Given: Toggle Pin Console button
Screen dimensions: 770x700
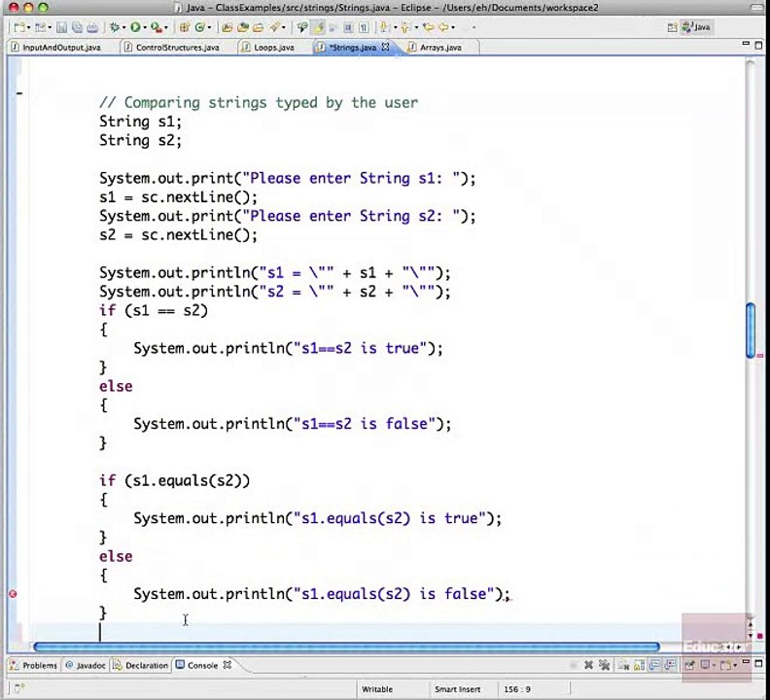Looking at the screenshot, I should pyautogui.click(x=689, y=666).
